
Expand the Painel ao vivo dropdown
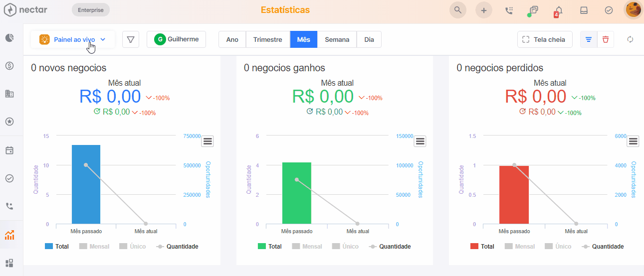pyautogui.click(x=73, y=39)
